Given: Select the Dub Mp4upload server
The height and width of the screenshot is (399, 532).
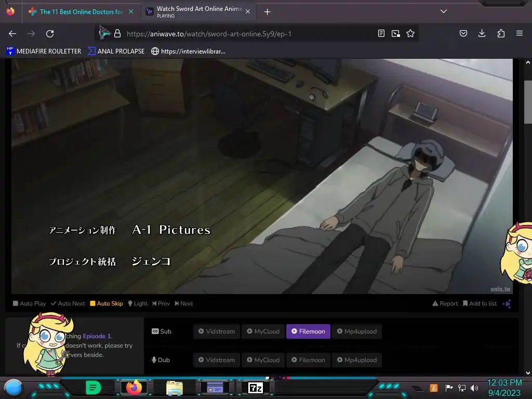Looking at the screenshot, I should 357,360.
